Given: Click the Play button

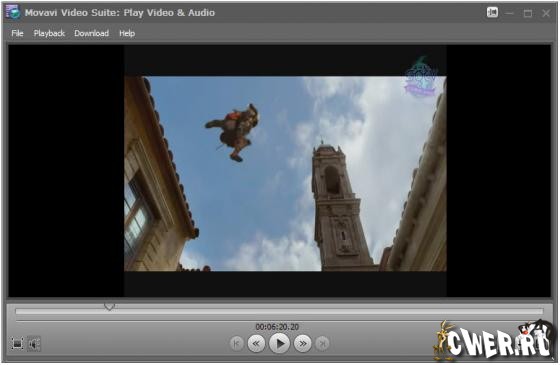Looking at the screenshot, I should point(279,344).
